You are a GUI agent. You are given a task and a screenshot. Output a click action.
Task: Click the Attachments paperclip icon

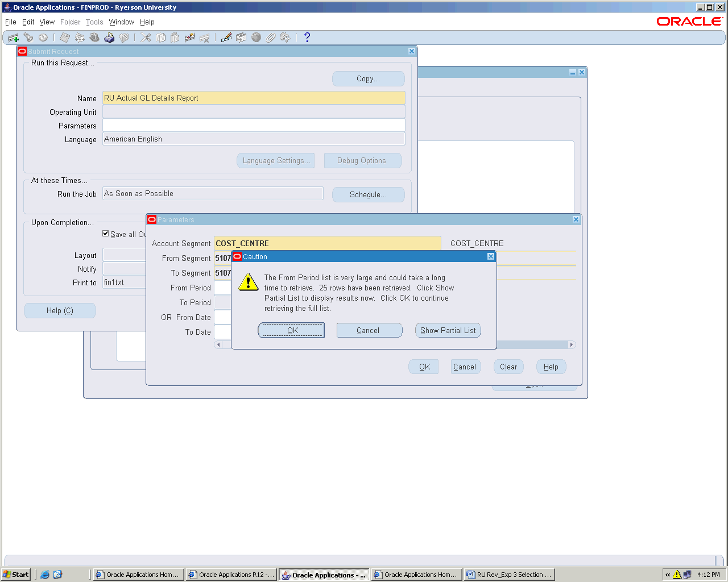[x=271, y=38]
